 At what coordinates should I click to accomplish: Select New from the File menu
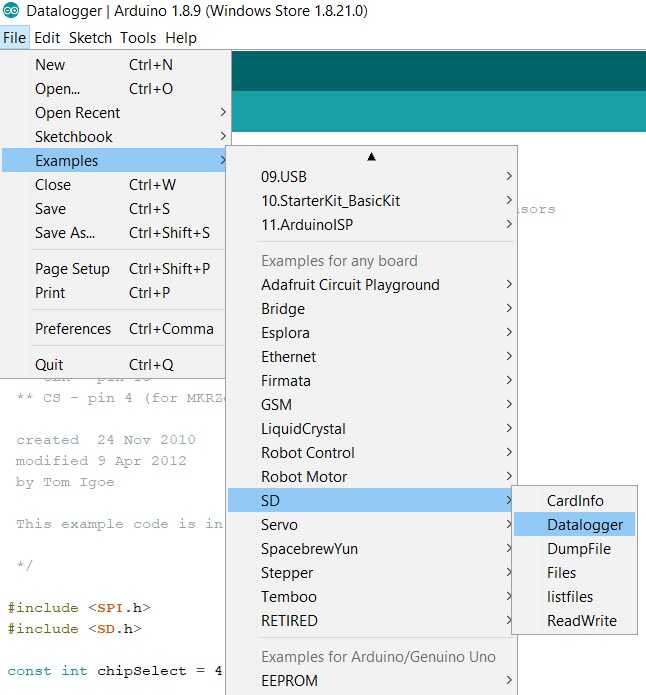(50, 65)
